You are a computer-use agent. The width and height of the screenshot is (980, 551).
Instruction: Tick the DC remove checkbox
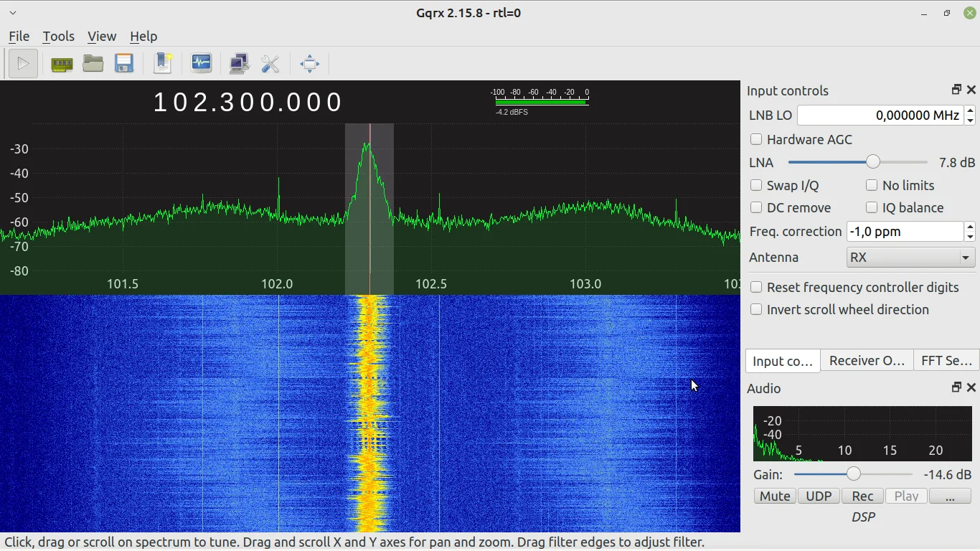(x=756, y=208)
